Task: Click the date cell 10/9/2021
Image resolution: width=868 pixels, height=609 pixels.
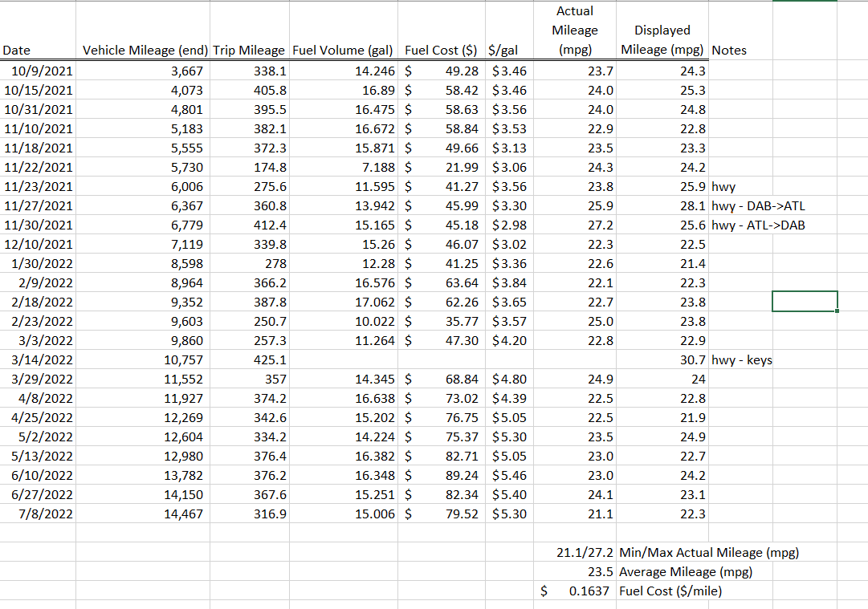Action: (x=38, y=71)
